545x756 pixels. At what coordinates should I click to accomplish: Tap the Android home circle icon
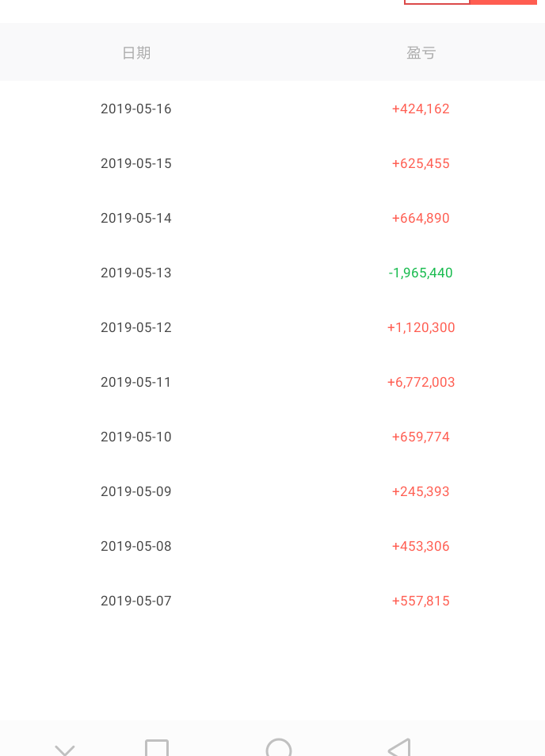coord(279,747)
